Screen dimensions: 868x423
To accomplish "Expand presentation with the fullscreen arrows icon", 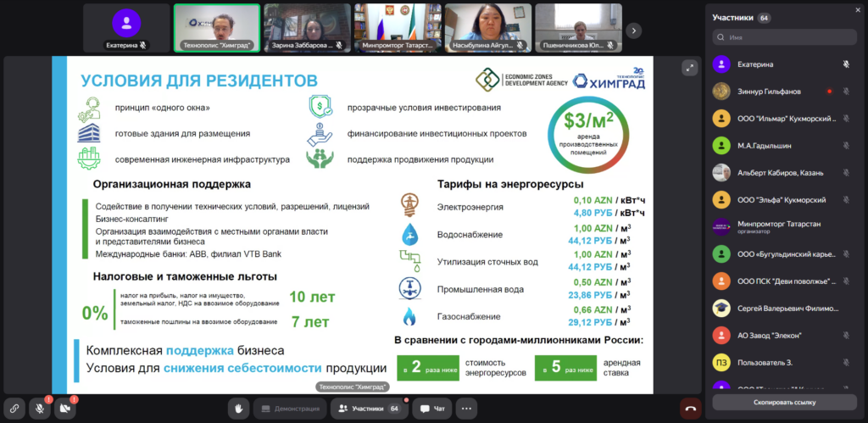I will click(689, 68).
